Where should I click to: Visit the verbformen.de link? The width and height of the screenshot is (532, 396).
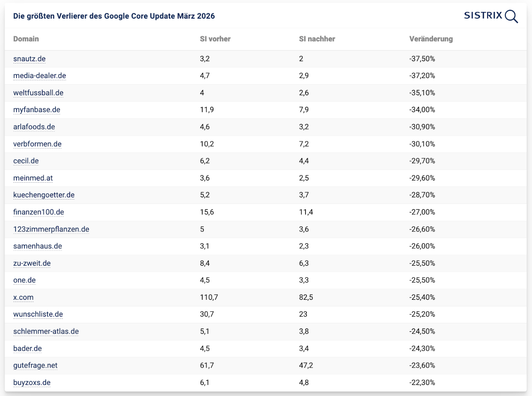click(37, 144)
